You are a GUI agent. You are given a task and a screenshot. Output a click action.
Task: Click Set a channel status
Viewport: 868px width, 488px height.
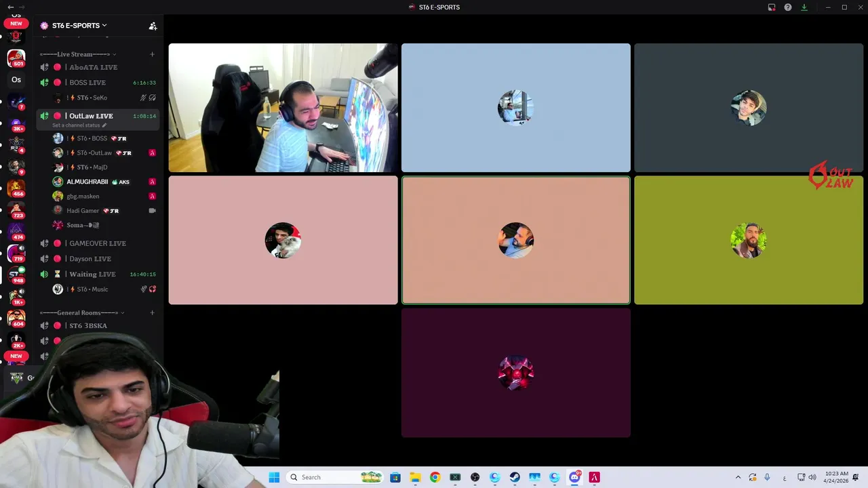point(79,125)
